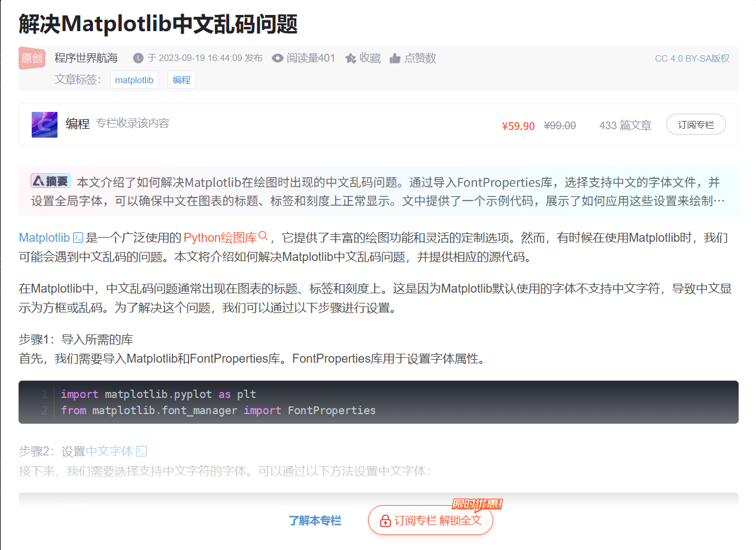Click the AI 摘要 summary badge
756x550 pixels.
tap(51, 181)
